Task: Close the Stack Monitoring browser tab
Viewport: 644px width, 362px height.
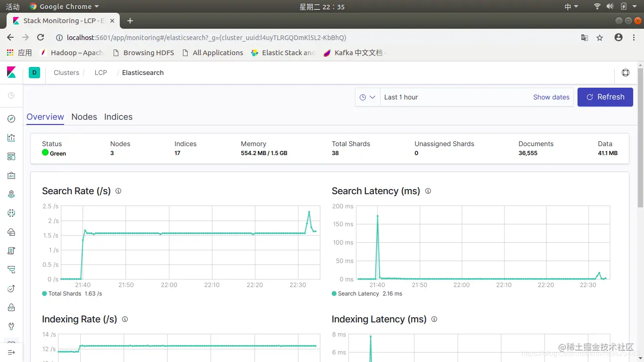Action: pyautogui.click(x=112, y=21)
